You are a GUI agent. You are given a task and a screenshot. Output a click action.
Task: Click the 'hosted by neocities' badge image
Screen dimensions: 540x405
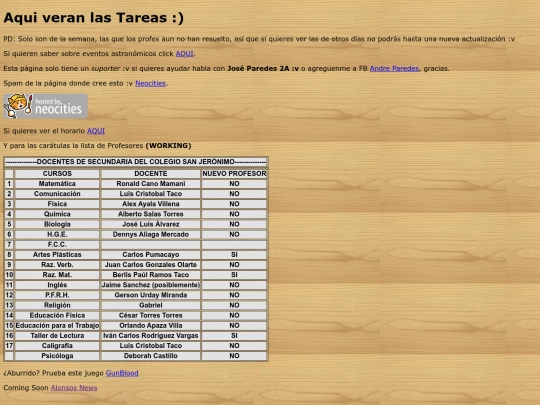point(45,106)
